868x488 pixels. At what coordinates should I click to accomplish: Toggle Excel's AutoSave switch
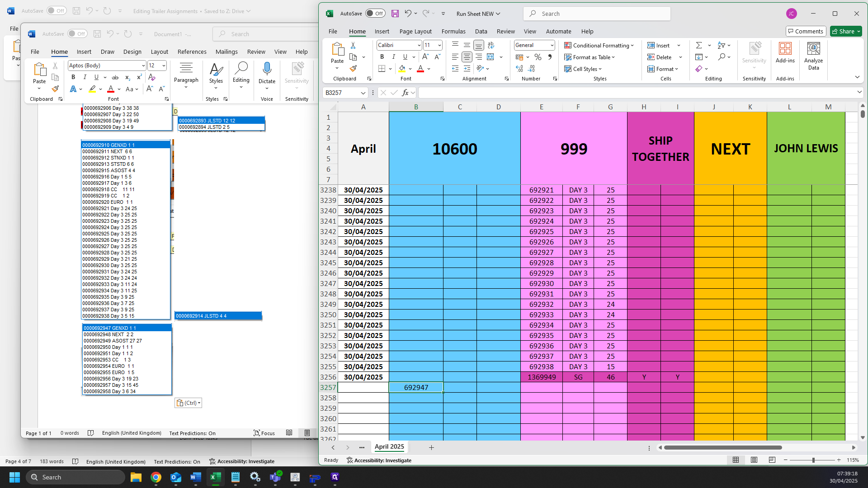pyautogui.click(x=375, y=14)
